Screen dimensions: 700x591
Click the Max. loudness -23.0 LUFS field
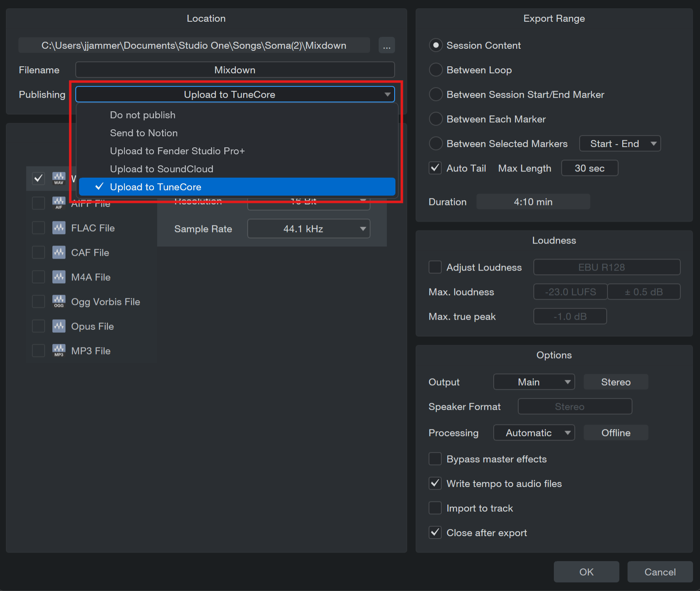tap(570, 292)
